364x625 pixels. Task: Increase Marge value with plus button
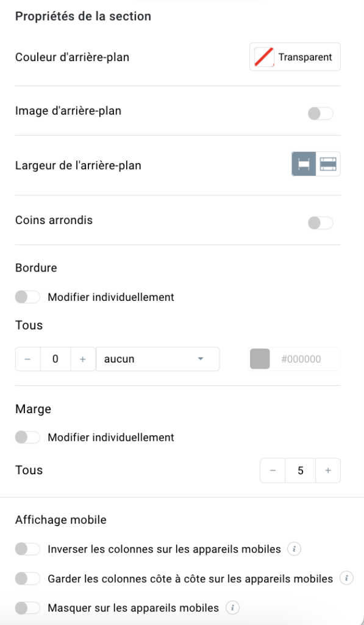coord(328,471)
